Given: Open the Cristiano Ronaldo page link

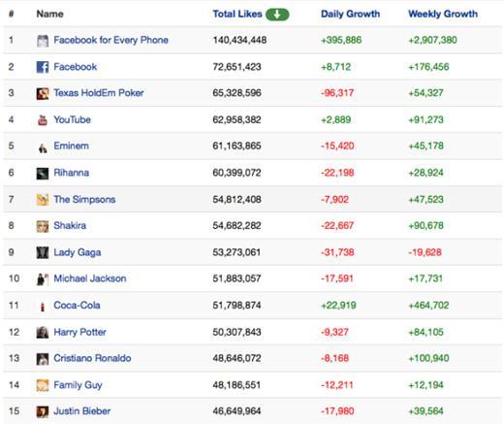Looking at the screenshot, I should (92, 358).
